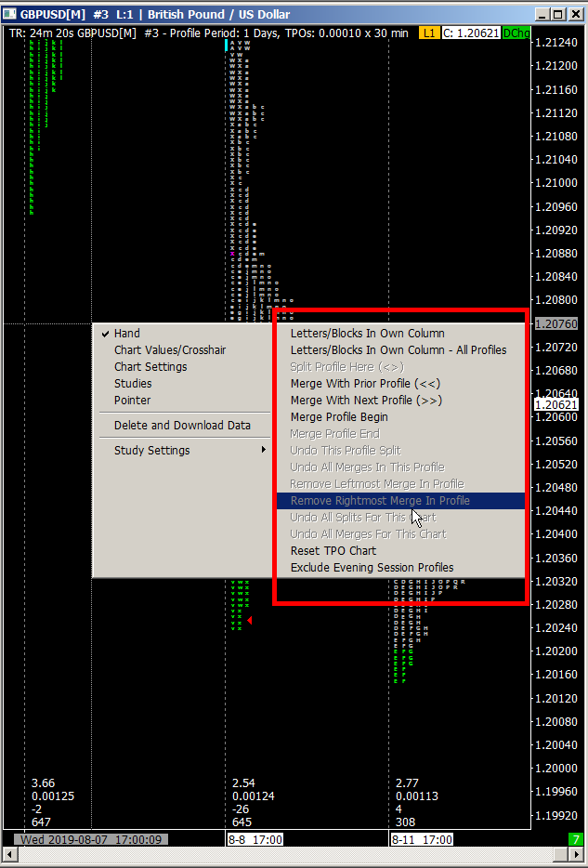The width and height of the screenshot is (588, 868).
Task: Click the 0.00125 value under first profile
Action: click(x=53, y=796)
